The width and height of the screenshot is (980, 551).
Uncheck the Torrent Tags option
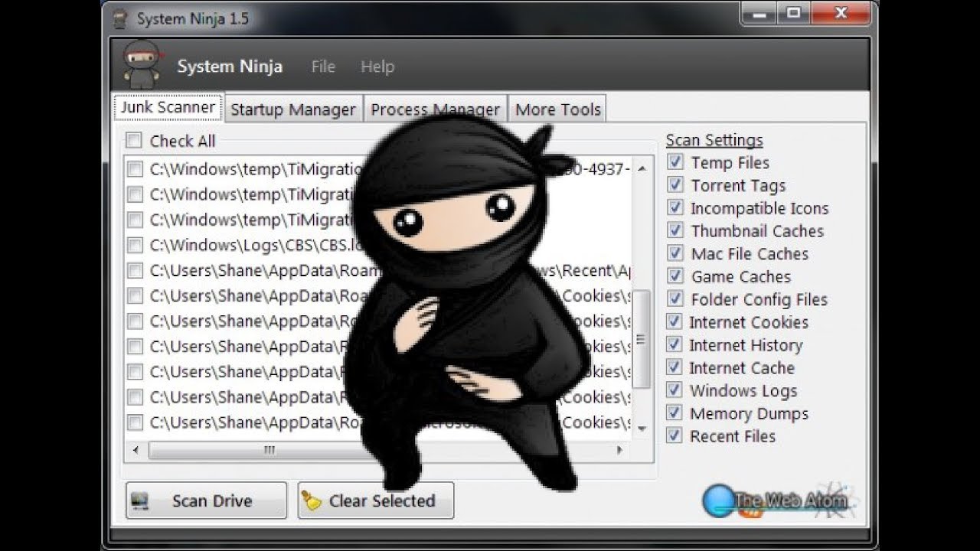coord(675,184)
